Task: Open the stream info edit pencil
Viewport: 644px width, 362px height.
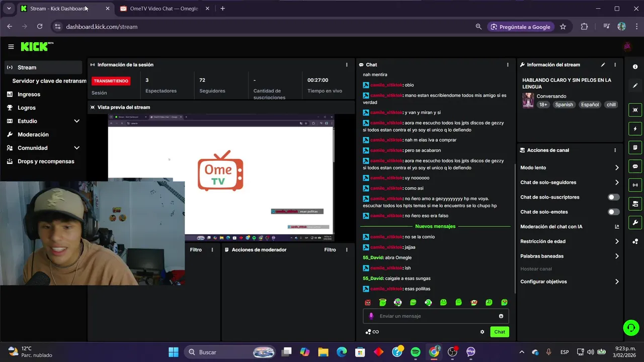Action: click(x=603, y=65)
